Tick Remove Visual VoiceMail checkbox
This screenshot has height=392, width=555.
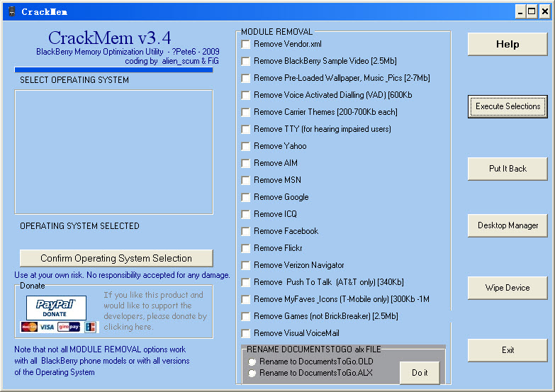245,333
